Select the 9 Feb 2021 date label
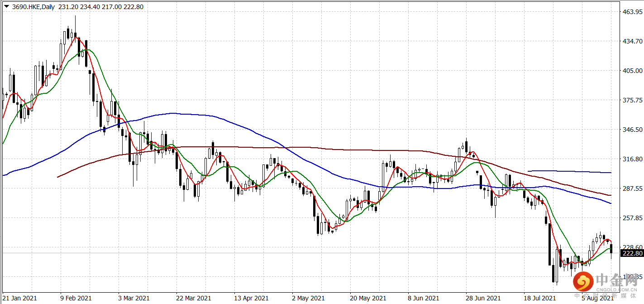Viewport: 644px width, 304px height. tap(76, 298)
